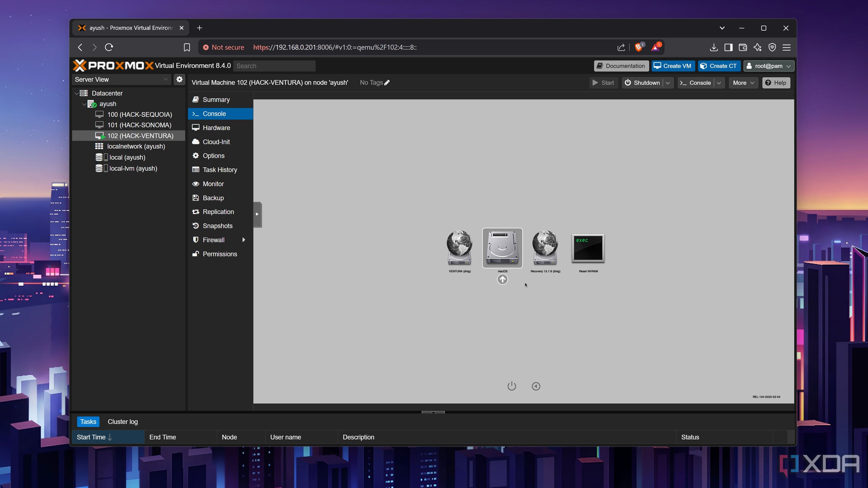Open Brave Shields lion icon
Image resolution: width=868 pixels, height=488 pixels.
639,47
